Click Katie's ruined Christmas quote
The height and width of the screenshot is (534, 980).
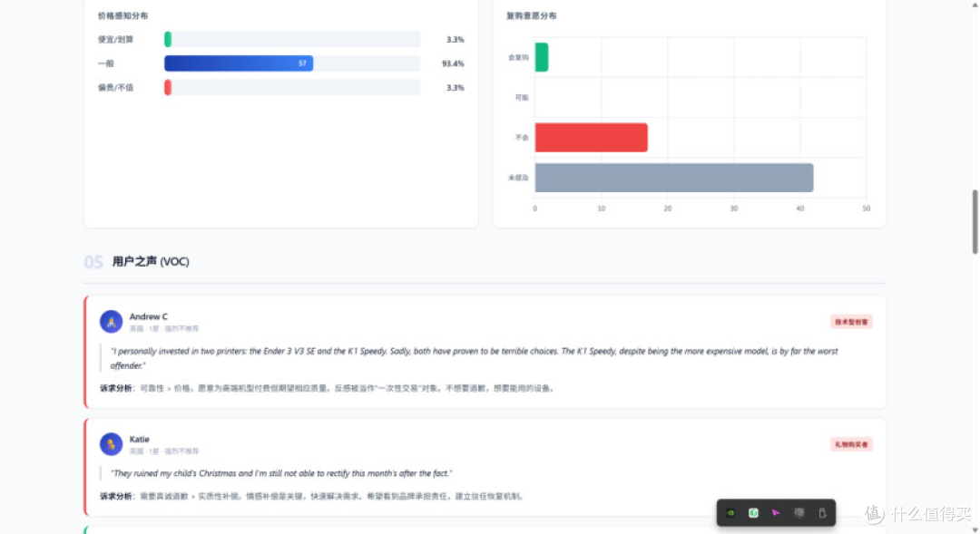point(281,473)
